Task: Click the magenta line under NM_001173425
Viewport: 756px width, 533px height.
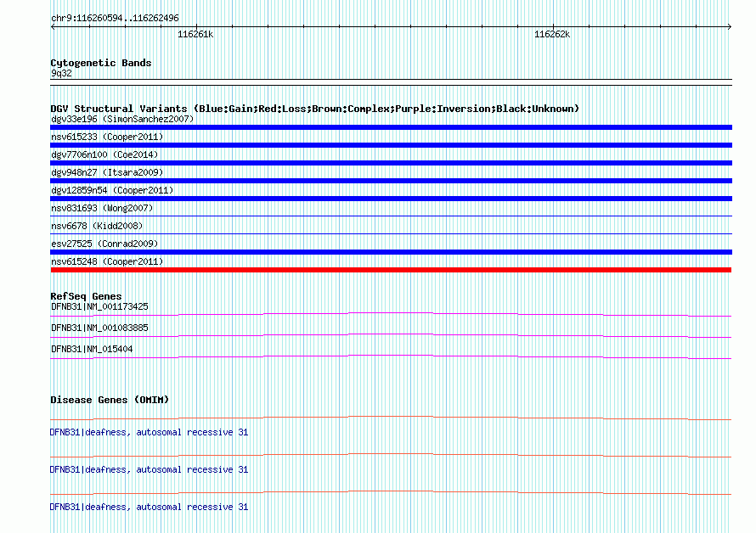Action: [391, 314]
